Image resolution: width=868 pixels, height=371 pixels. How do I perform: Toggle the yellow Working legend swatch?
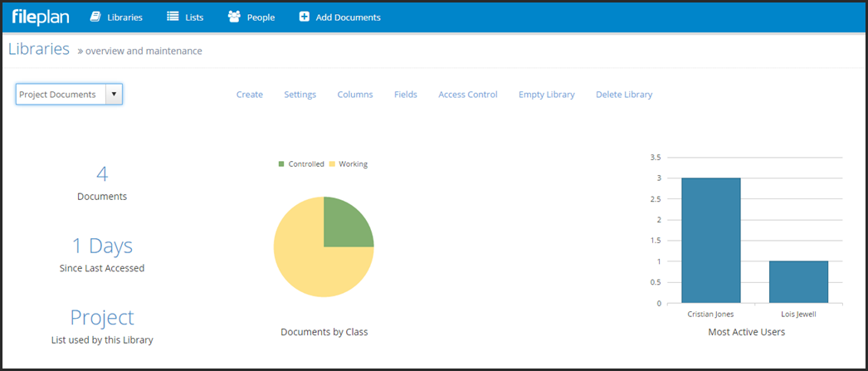(x=332, y=164)
